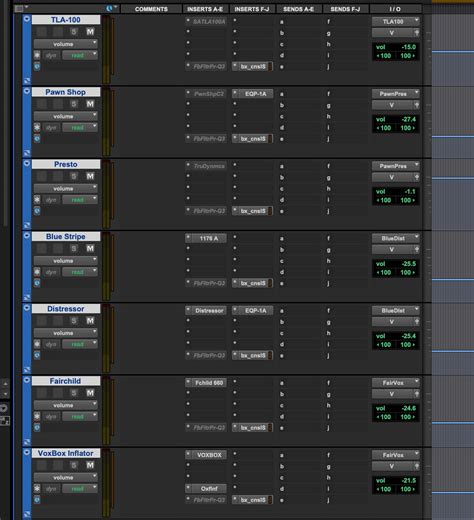Click the timebase clock icon on Pawn Shop track
Viewport: 474px width, 520px height.
(x=37, y=138)
